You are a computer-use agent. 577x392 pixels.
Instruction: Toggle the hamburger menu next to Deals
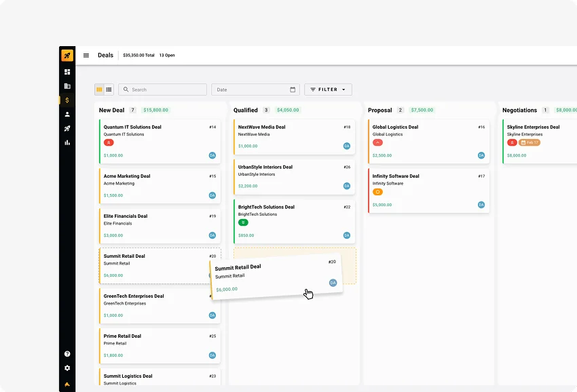(x=86, y=56)
